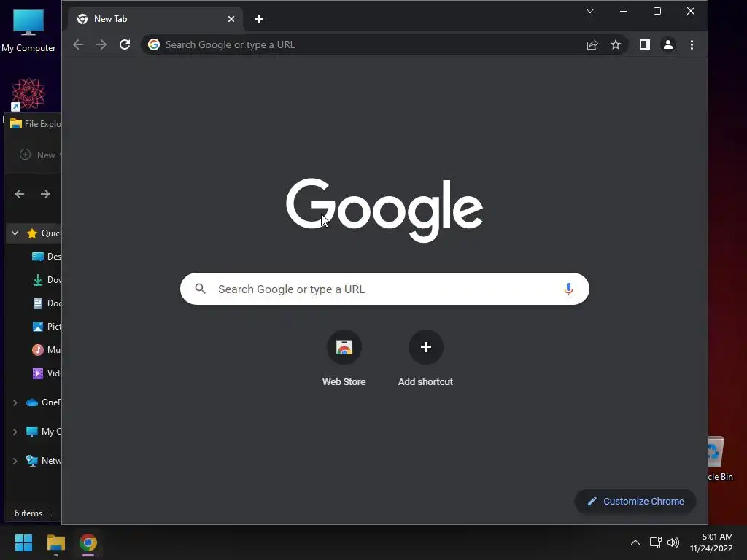Expand OneDrive node in File Explorer

15,402
